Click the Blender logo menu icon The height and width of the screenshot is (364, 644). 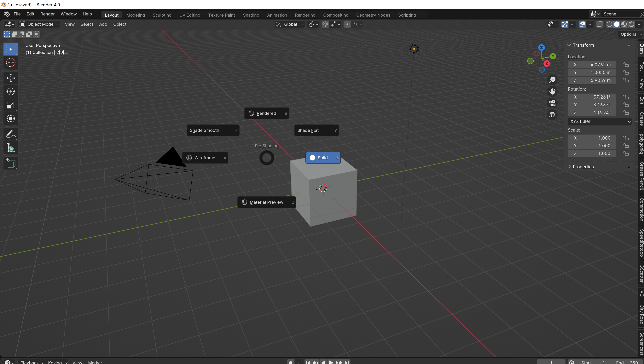click(x=7, y=14)
